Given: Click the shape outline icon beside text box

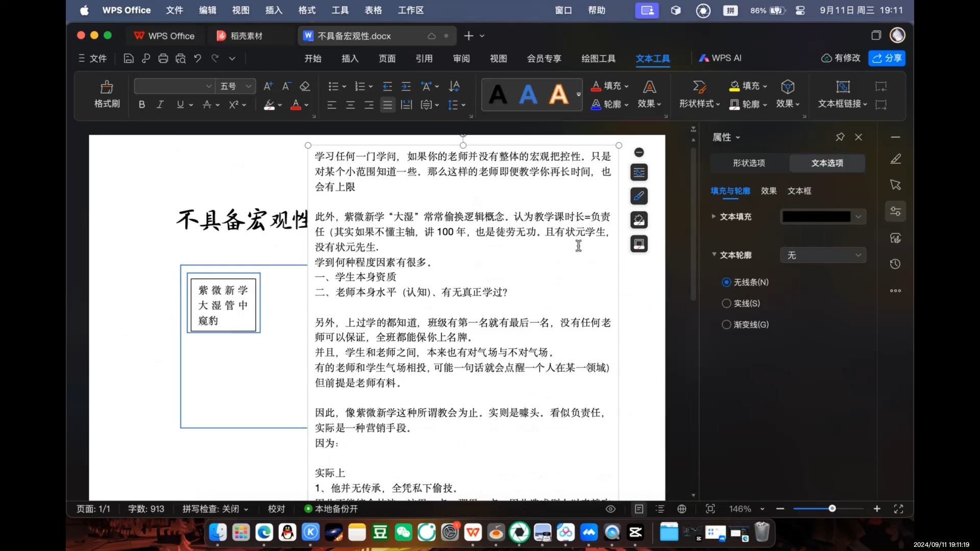Looking at the screenshot, I should pos(639,244).
